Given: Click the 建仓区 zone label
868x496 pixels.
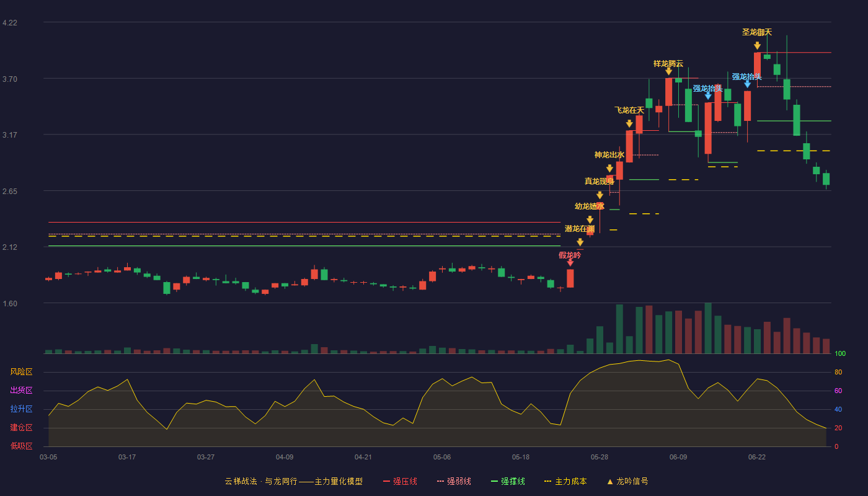Looking at the screenshot, I should coord(21,428).
